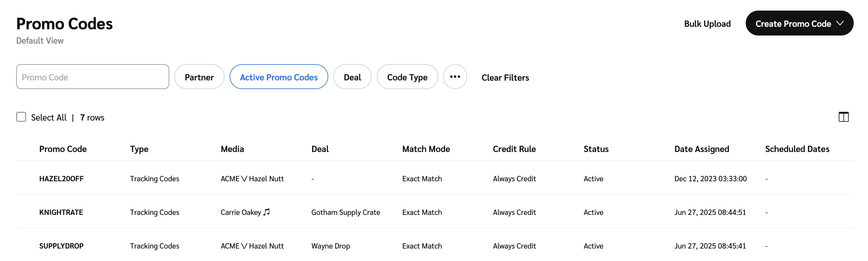The width and height of the screenshot is (868, 261).
Task: Open the KNIGHTRATE promo code row
Action: 61,212
